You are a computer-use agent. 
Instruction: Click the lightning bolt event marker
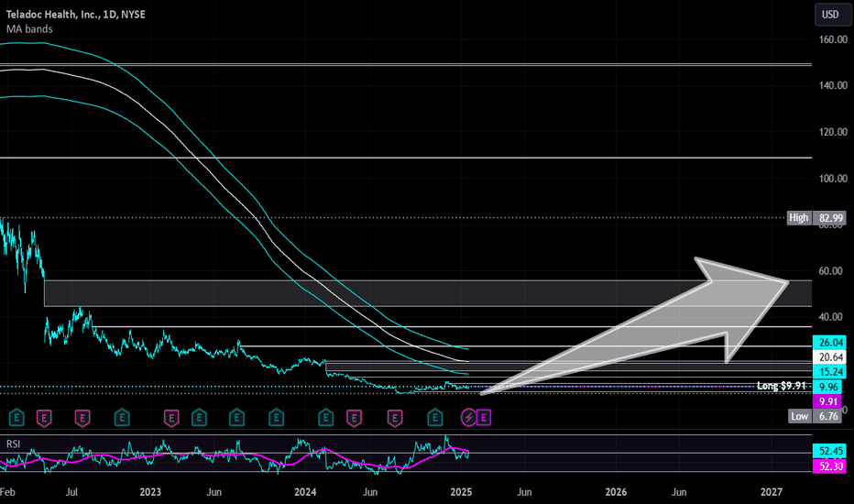468,418
